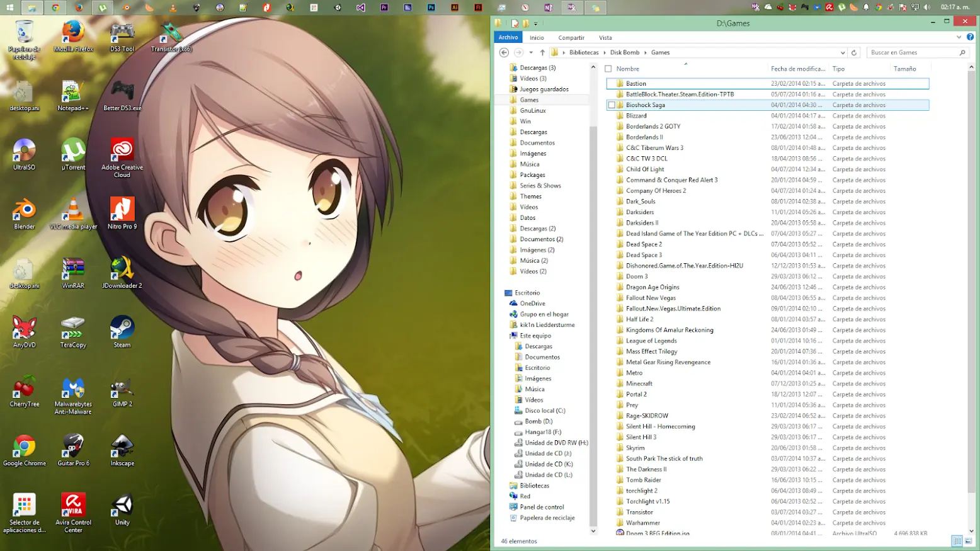Click the Windows Start button in taskbar

[9, 8]
